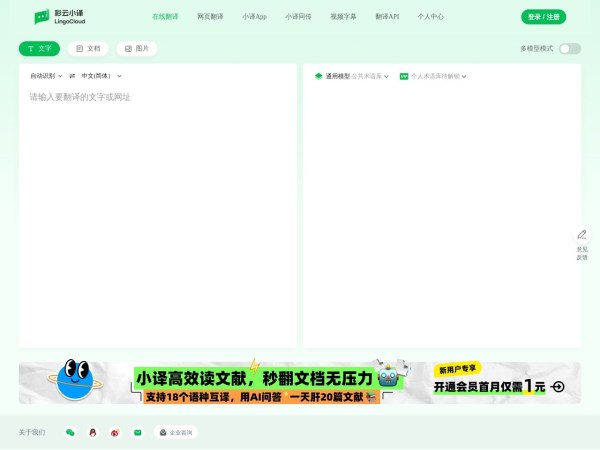Click the 企业咨询 button in footer
The width and height of the screenshot is (600, 450).
[x=176, y=432]
